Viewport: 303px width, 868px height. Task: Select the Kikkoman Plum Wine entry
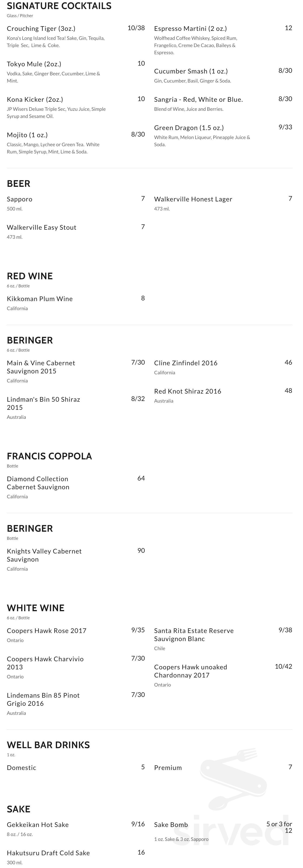point(40,299)
